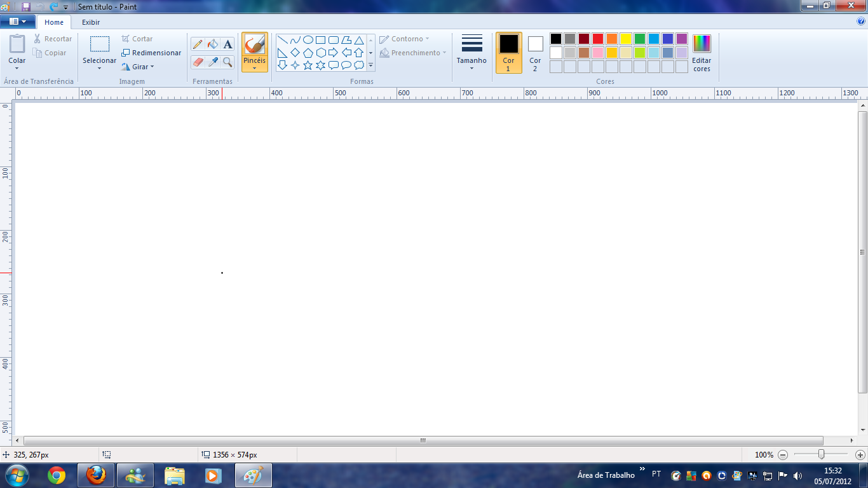The width and height of the screenshot is (868, 488).
Task: Open Editar cores
Action: click(x=701, y=51)
